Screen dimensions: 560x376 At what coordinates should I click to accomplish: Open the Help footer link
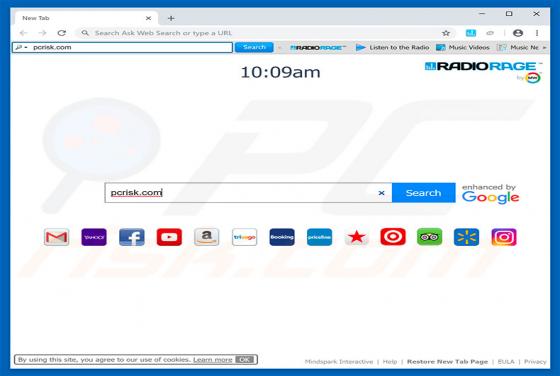tap(390, 362)
